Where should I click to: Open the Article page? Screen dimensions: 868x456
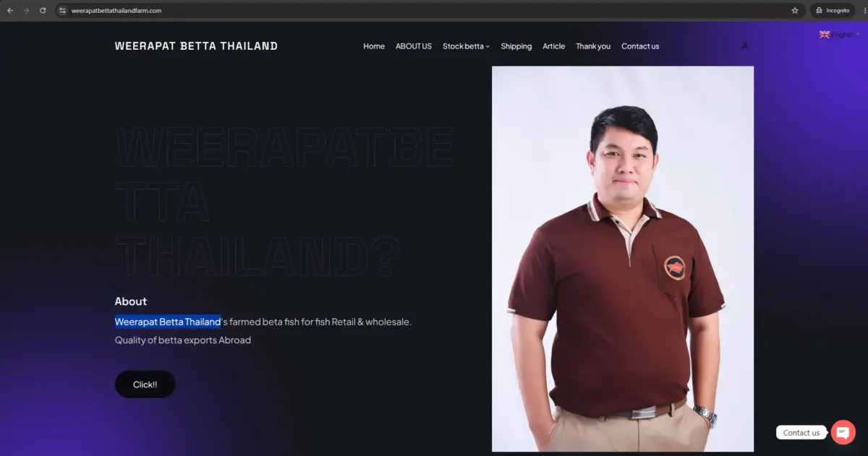[x=554, y=46]
